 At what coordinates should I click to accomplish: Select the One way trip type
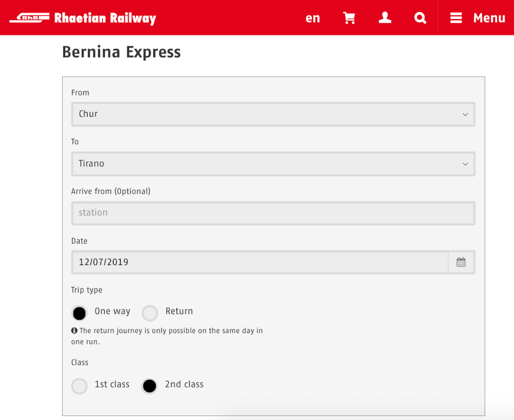click(79, 313)
